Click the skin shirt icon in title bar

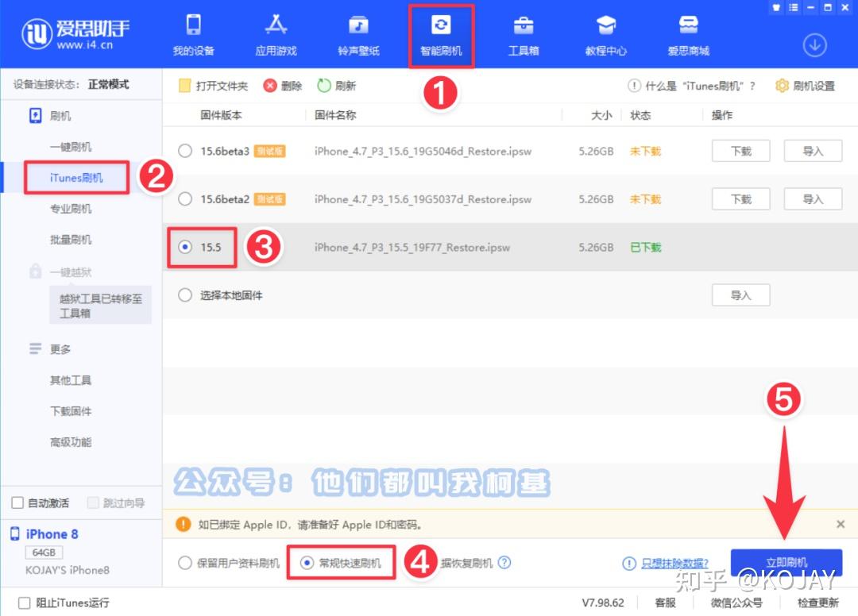[x=776, y=8]
